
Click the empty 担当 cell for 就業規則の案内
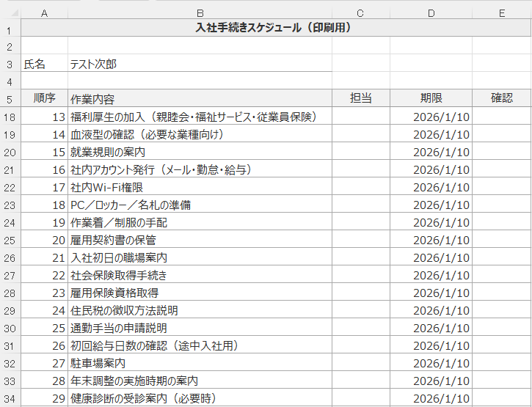point(361,151)
